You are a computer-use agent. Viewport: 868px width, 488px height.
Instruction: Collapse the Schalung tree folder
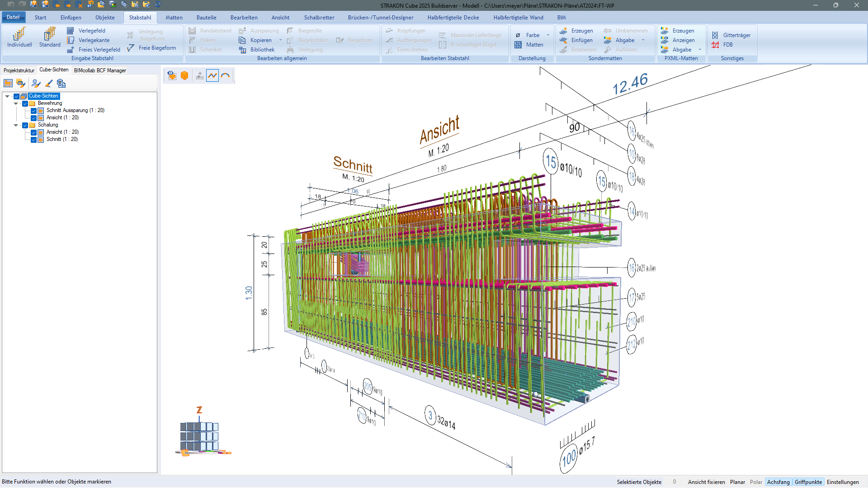tap(16, 125)
